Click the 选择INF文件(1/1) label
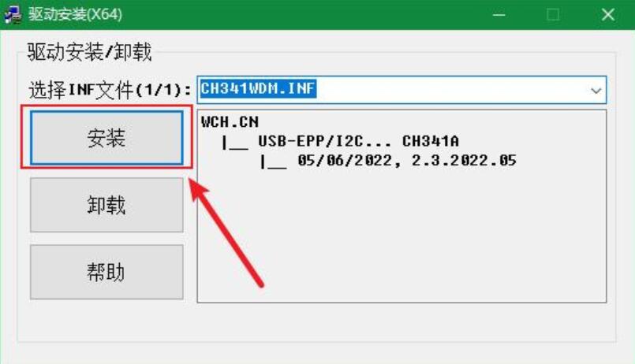The image size is (635, 364). coord(110,90)
